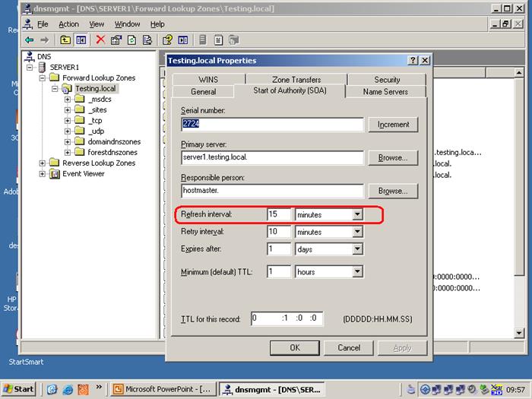Open the Retry interval units dropdown

[357, 232]
